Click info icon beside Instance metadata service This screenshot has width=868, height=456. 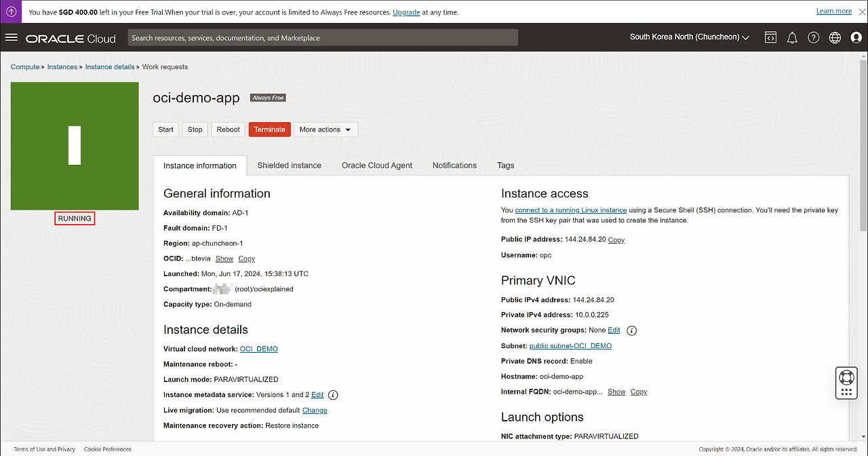[333, 395]
